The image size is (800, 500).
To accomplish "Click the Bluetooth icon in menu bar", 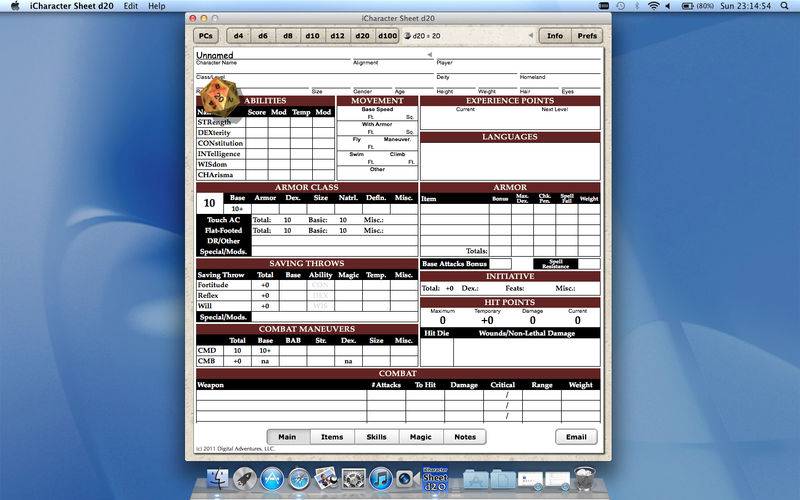I will (x=637, y=6).
